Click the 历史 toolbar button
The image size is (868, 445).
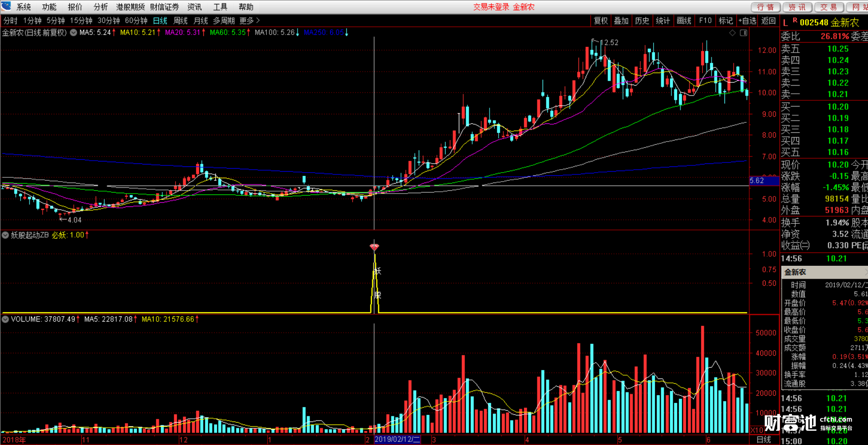click(642, 21)
